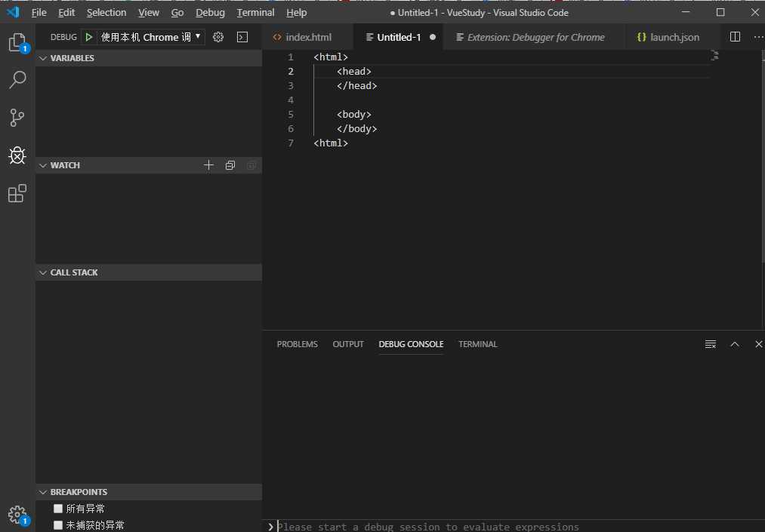Toggle the 未捕获的异常 breakpoint checkbox

click(58, 525)
